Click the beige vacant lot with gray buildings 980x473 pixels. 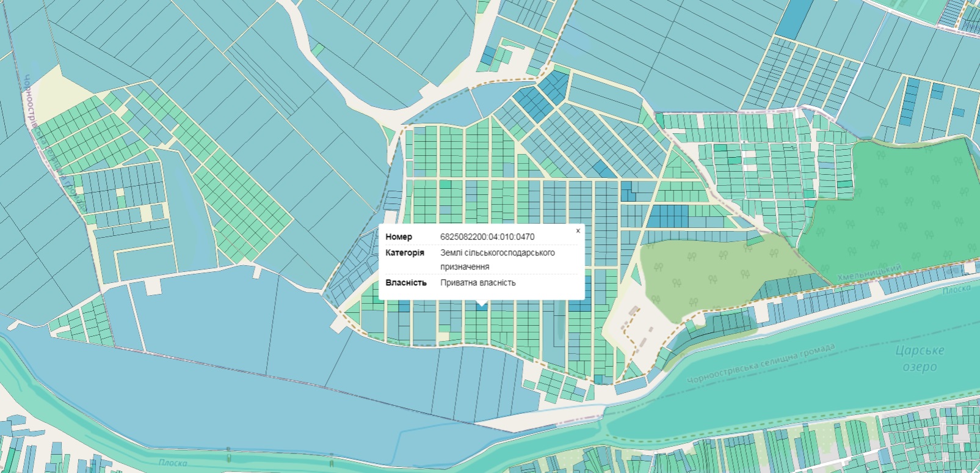point(635,330)
